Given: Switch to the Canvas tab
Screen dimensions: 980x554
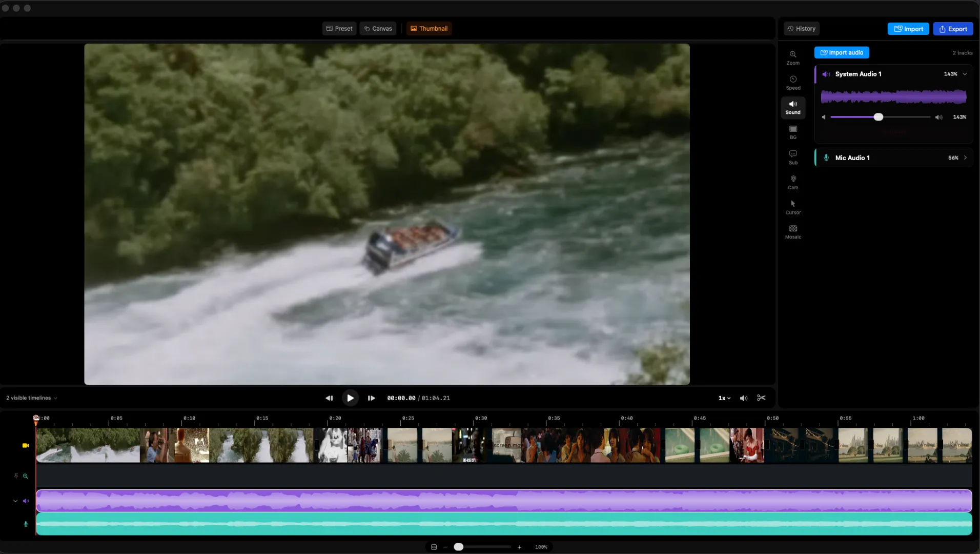Looking at the screenshot, I should [378, 29].
